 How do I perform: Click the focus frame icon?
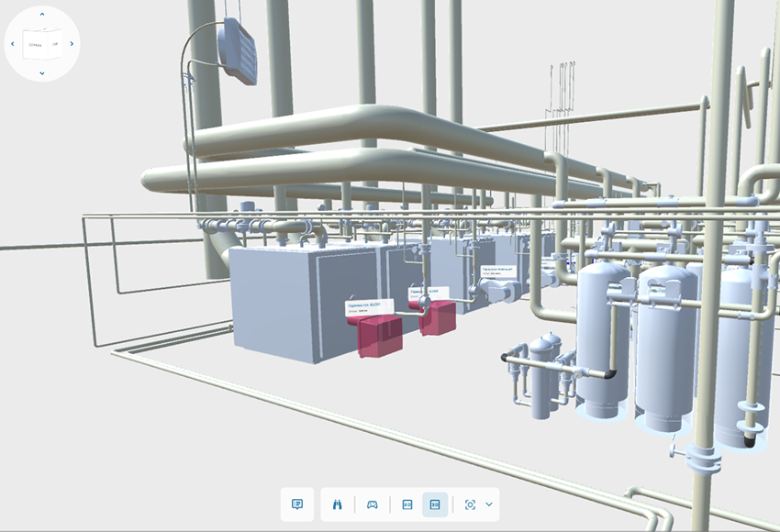pos(470,504)
